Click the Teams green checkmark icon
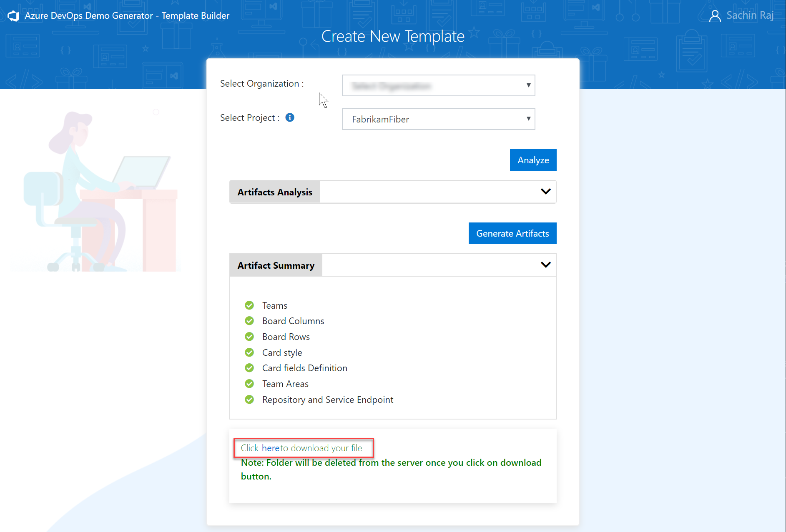Screen dimensions: 786x532 [249, 305]
